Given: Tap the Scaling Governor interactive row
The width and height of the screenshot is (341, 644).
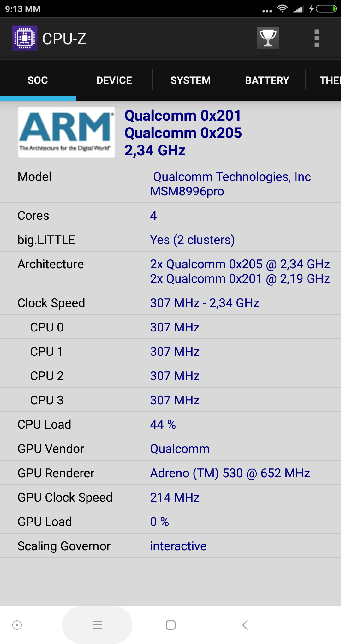Looking at the screenshot, I should [x=170, y=546].
